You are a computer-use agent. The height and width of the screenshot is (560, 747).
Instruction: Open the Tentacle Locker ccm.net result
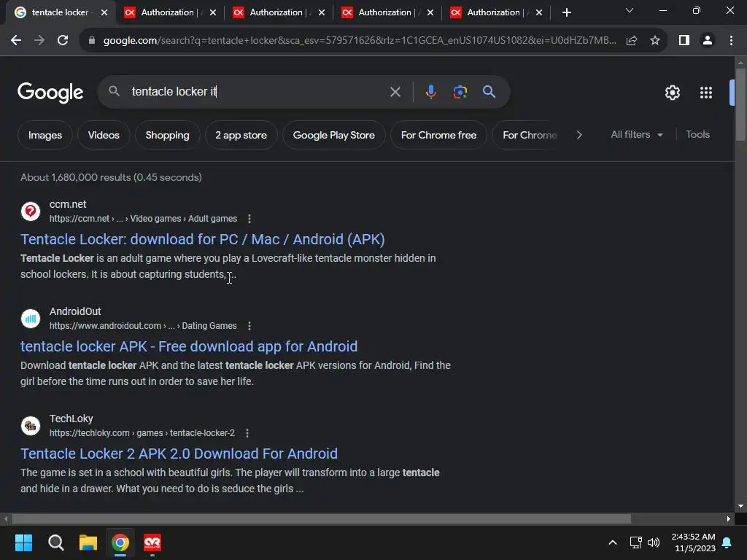[203, 239]
